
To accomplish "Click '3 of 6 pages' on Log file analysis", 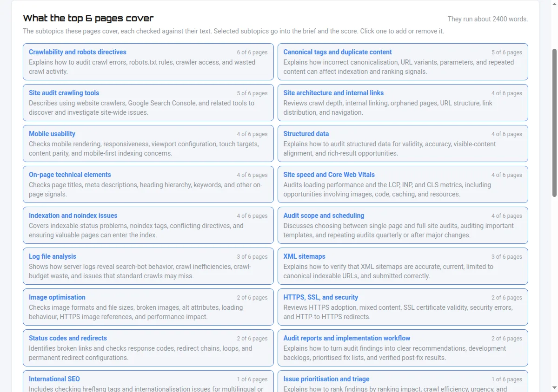I will [252, 257].
